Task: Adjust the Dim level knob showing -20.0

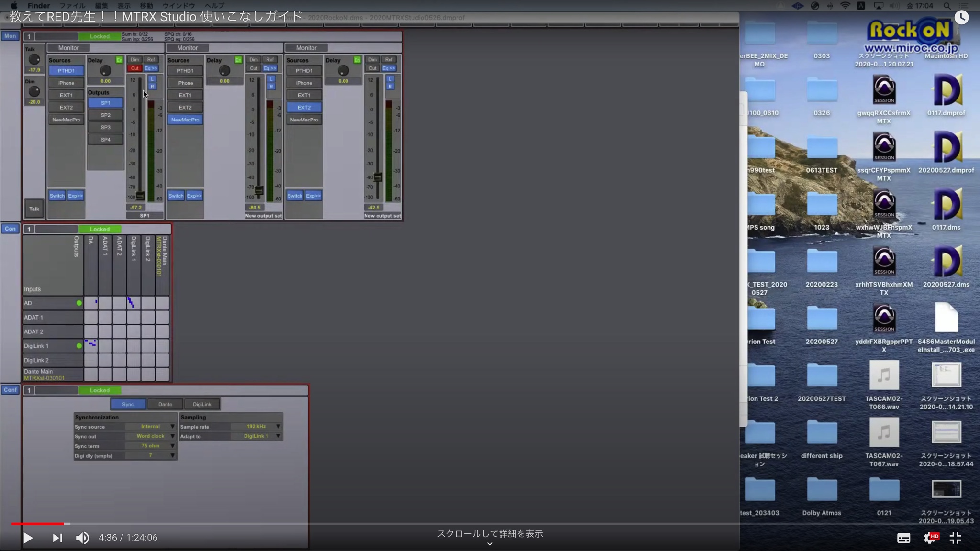Action: pos(34,91)
